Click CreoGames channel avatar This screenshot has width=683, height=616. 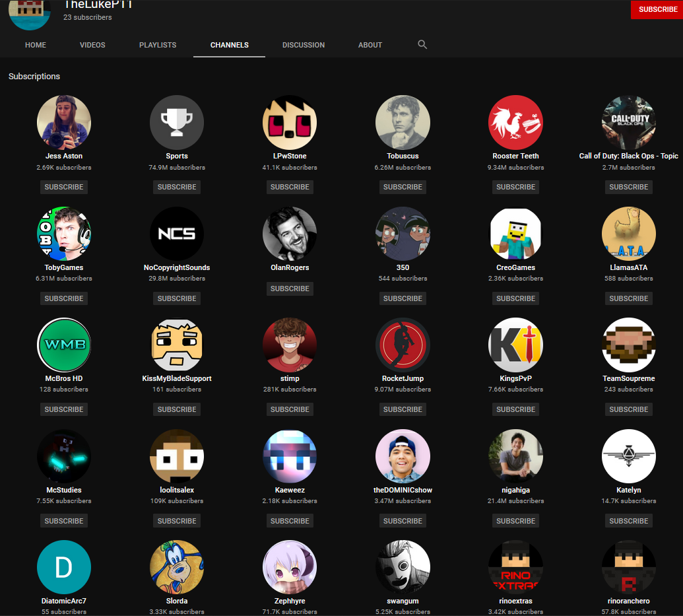(516, 234)
